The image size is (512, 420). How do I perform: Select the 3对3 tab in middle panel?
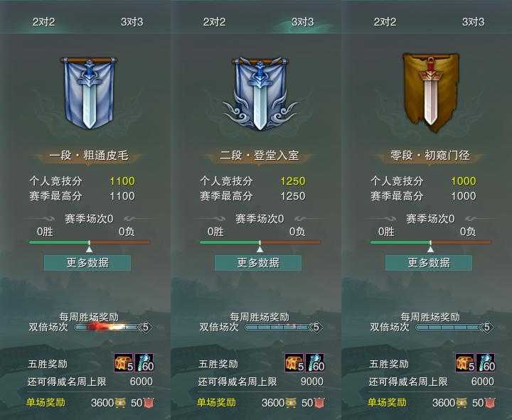point(302,22)
